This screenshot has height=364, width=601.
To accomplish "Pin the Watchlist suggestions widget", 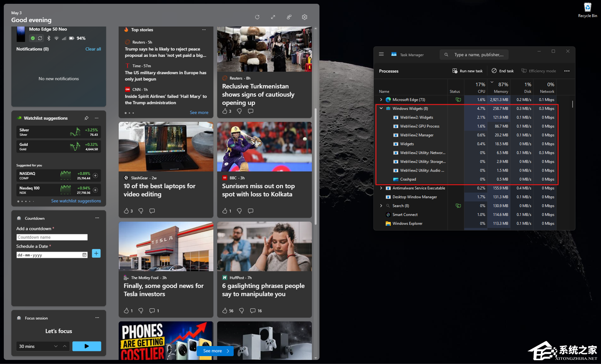I will 86,118.
